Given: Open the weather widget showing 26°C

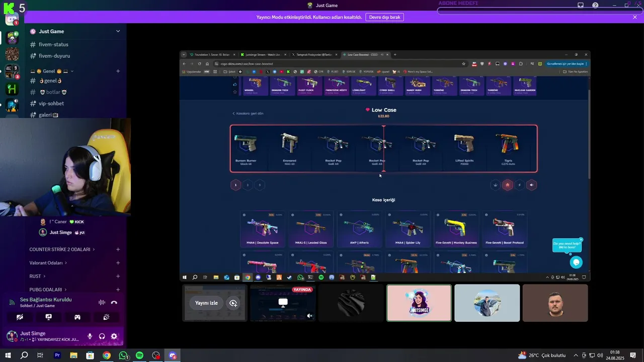Looking at the screenshot, I should (x=542, y=355).
